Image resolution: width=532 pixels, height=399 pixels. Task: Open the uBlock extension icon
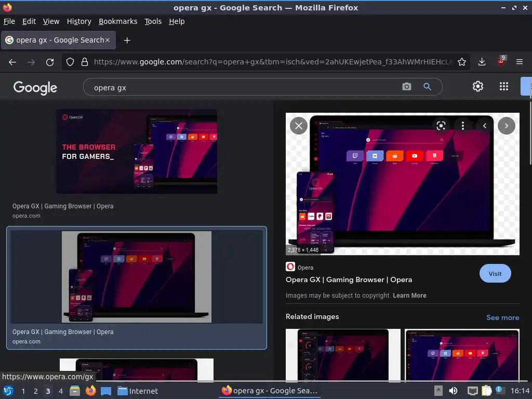click(x=501, y=61)
